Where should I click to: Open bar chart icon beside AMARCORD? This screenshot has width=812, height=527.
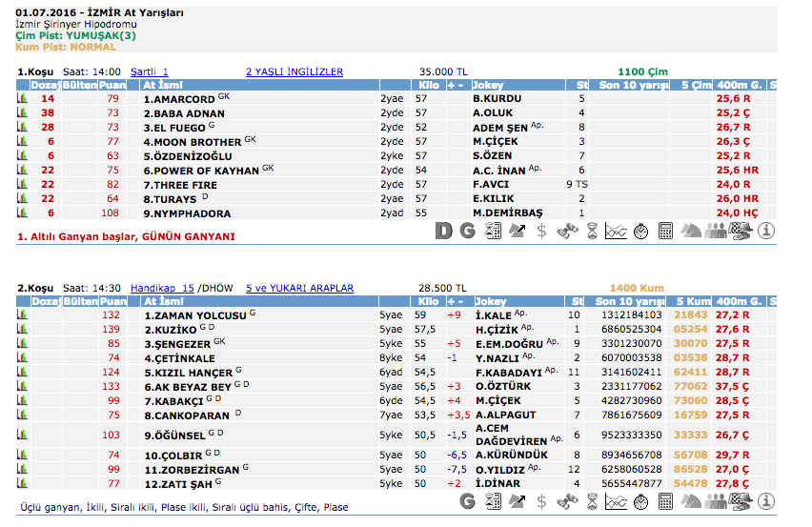(22, 98)
